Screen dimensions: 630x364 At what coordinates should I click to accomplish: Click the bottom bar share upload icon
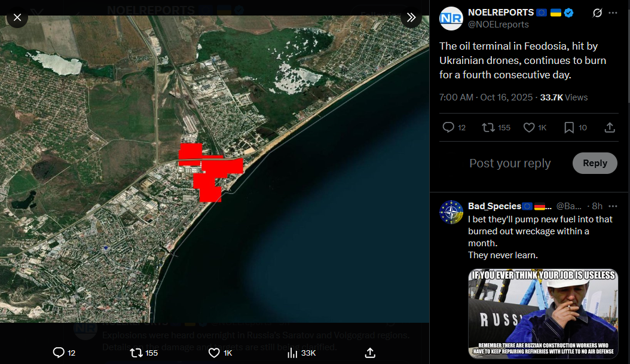(x=370, y=353)
